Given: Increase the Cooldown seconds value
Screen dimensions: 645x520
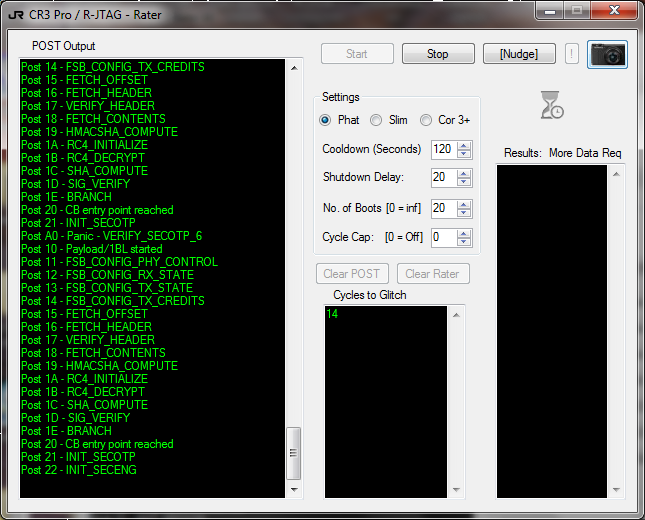Looking at the screenshot, I should click(x=464, y=146).
